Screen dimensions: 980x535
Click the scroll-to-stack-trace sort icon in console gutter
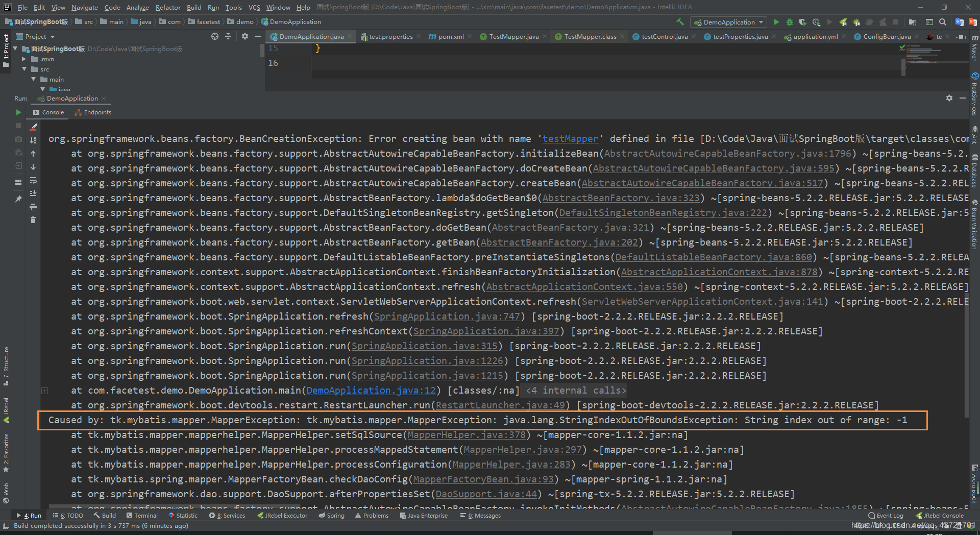coord(33,140)
